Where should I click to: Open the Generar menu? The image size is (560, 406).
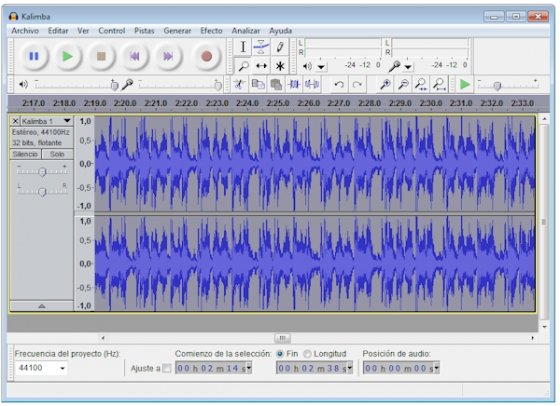[x=177, y=31]
